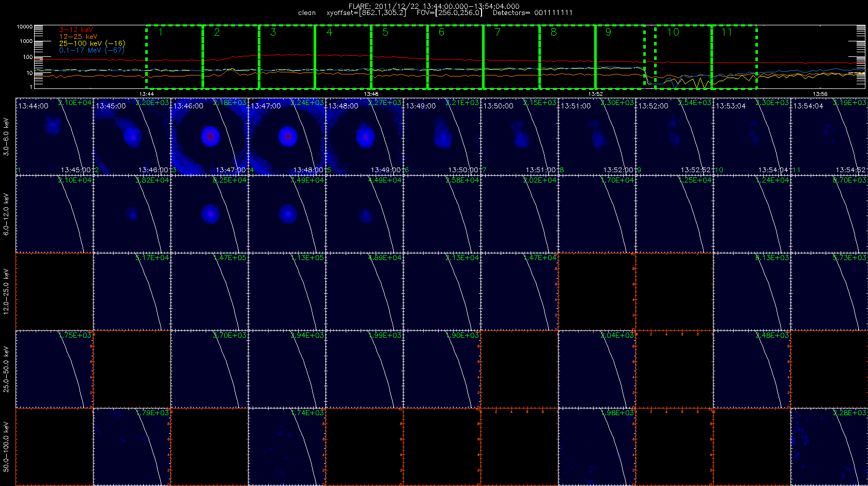Click the 3.19E+03 value in the last column

(x=850, y=102)
